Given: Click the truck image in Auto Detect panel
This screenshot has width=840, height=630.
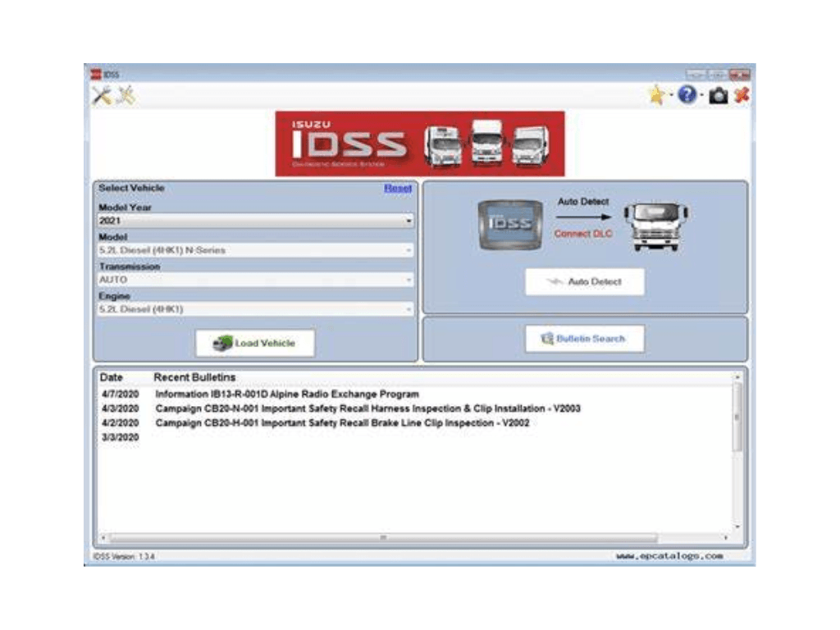Looking at the screenshot, I should tap(656, 226).
